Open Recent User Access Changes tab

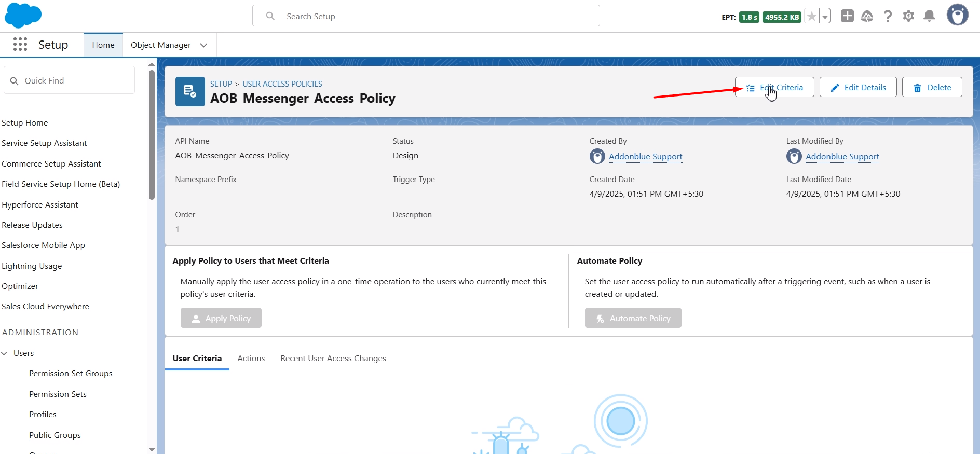333,359
